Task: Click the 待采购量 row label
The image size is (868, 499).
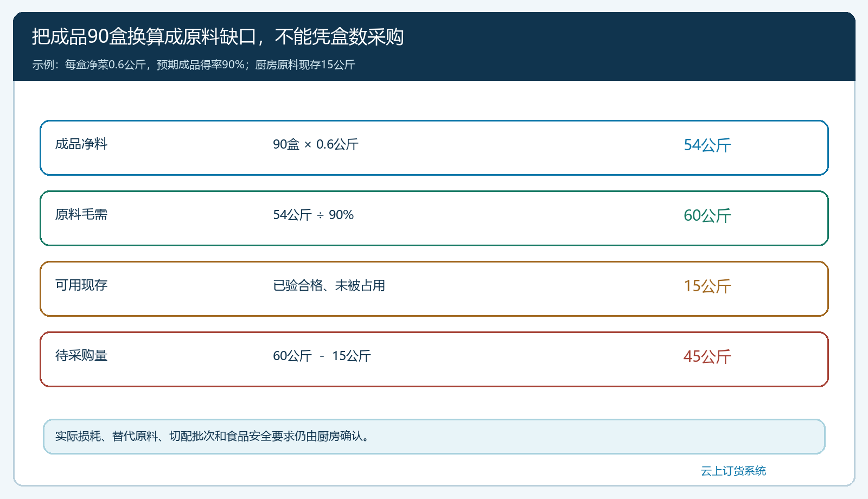Action: tap(81, 356)
